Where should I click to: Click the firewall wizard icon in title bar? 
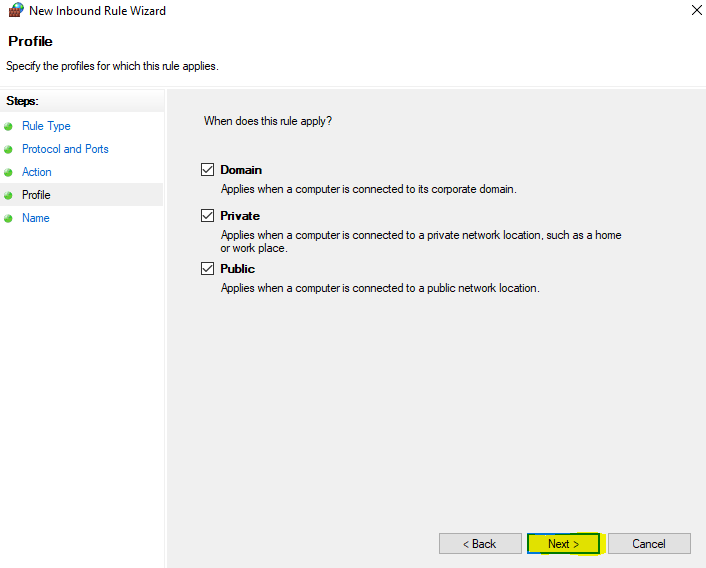(x=14, y=11)
